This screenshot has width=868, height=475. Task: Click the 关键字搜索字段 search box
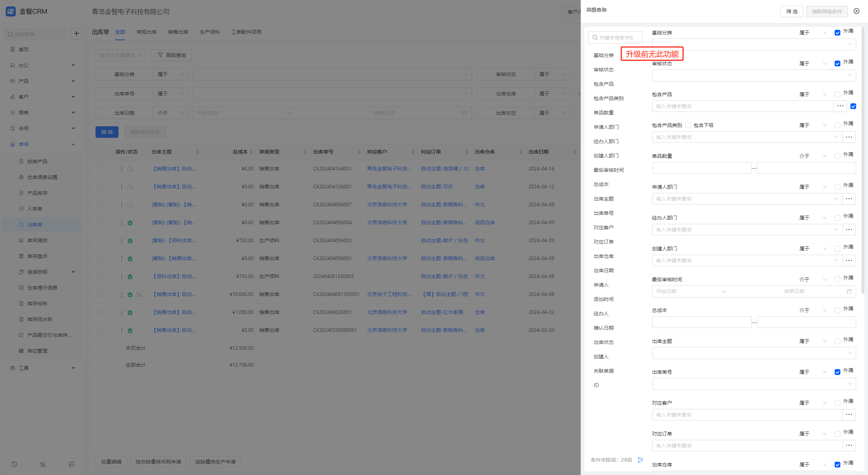616,38
